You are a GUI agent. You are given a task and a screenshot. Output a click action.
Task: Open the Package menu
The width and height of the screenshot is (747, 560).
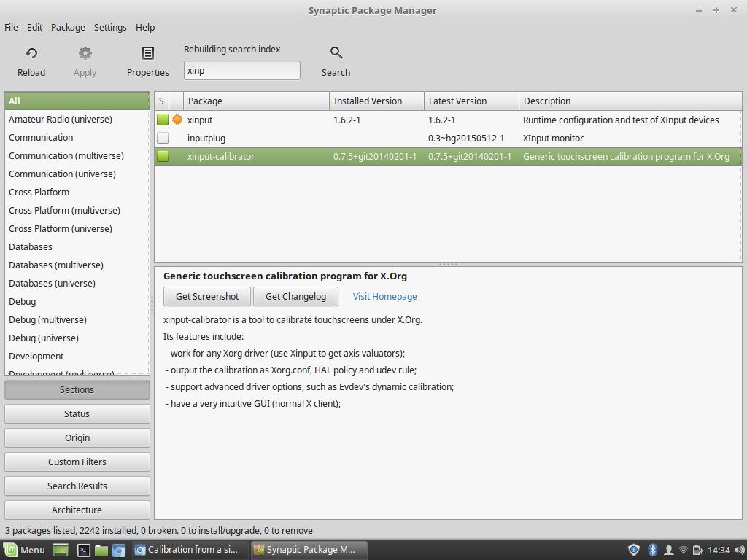68,28
